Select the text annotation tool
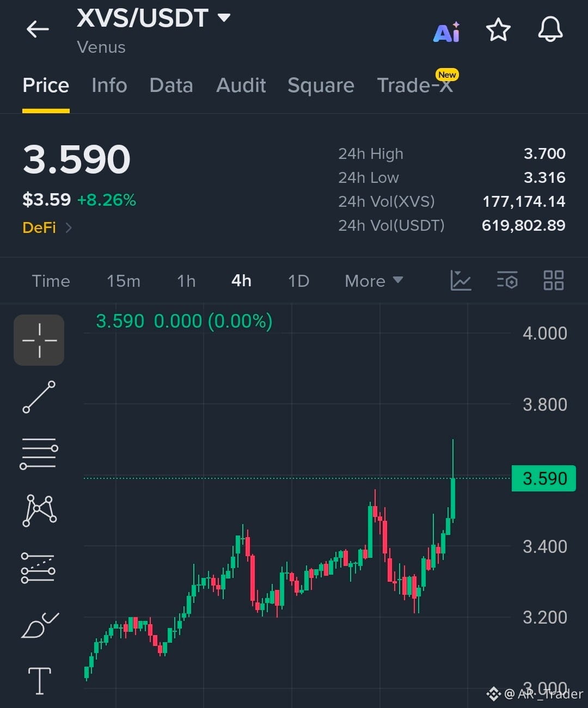 point(40,681)
